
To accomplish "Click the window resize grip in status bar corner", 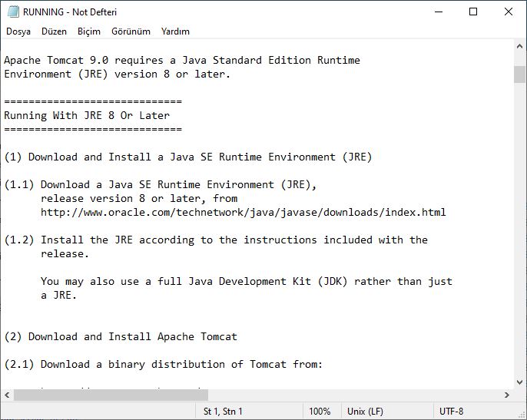I will coord(522,415).
